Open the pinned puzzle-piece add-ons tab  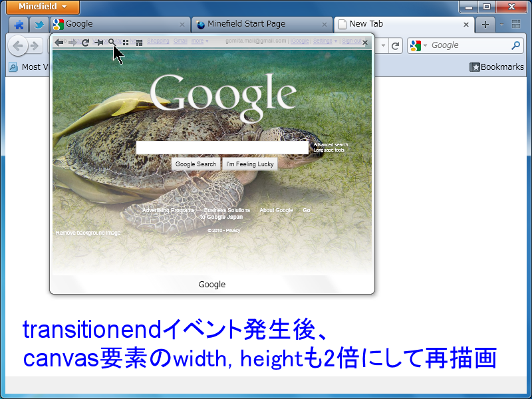point(19,25)
